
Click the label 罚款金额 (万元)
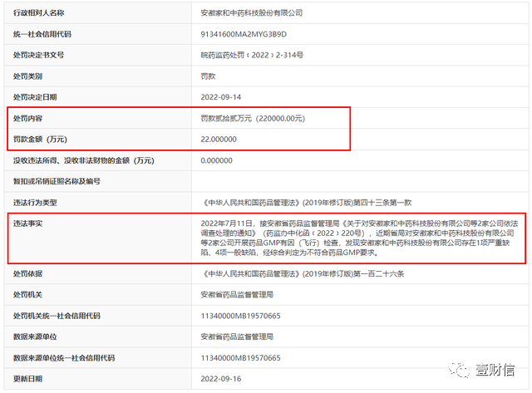coord(40,139)
